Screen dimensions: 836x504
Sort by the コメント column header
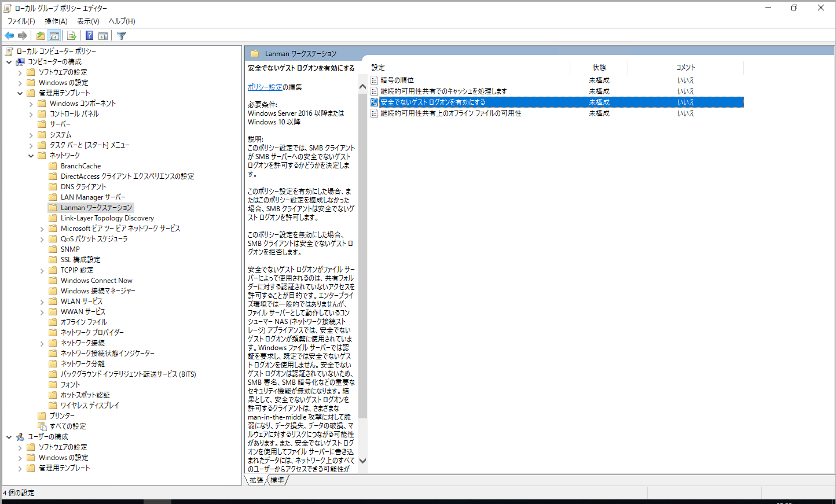tap(686, 67)
